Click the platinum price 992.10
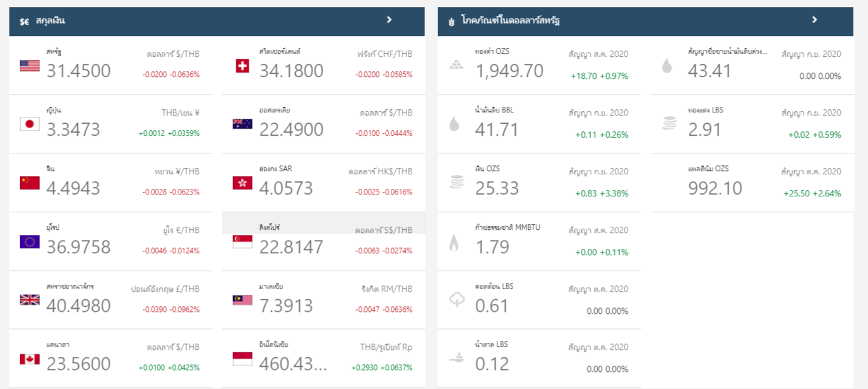Image resolution: width=868 pixels, height=389 pixels. tap(715, 188)
